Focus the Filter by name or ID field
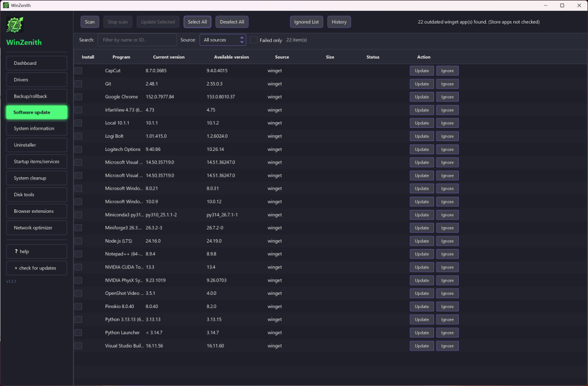The width and height of the screenshot is (588, 386). click(137, 40)
